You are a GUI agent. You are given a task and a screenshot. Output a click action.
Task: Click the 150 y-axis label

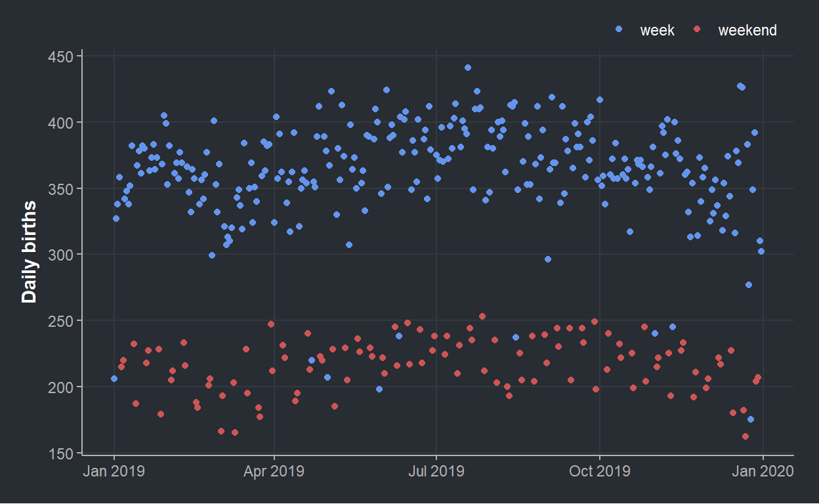tap(62, 453)
